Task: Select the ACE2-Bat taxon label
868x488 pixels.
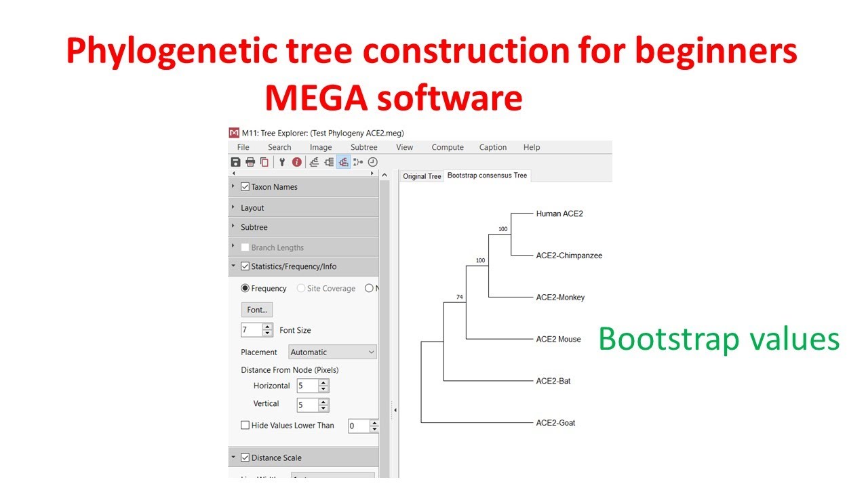Action: pos(553,381)
